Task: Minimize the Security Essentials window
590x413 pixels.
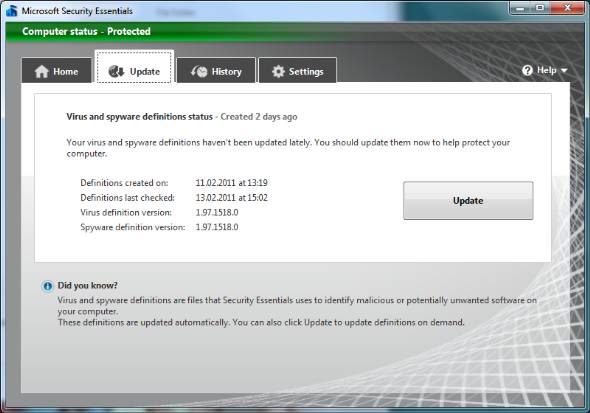Action: point(520,8)
